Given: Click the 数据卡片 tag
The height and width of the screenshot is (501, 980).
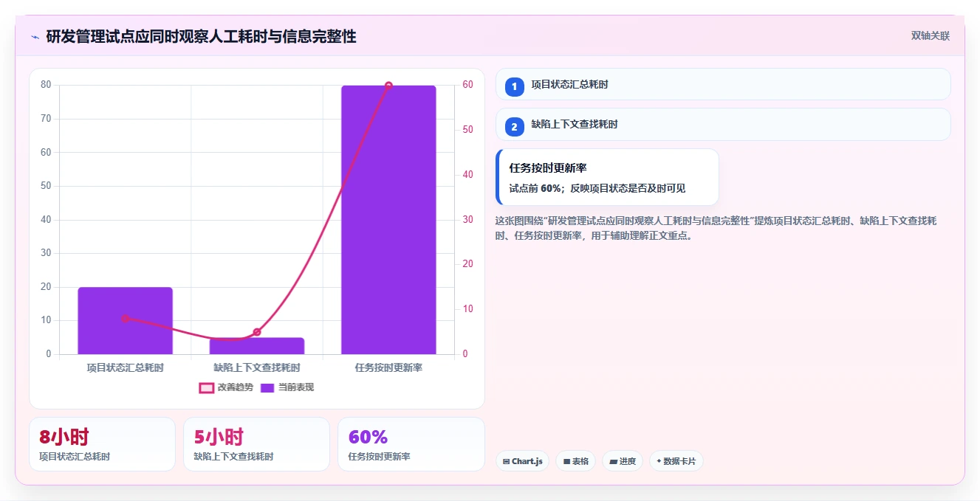Looking at the screenshot, I should 676,461.
